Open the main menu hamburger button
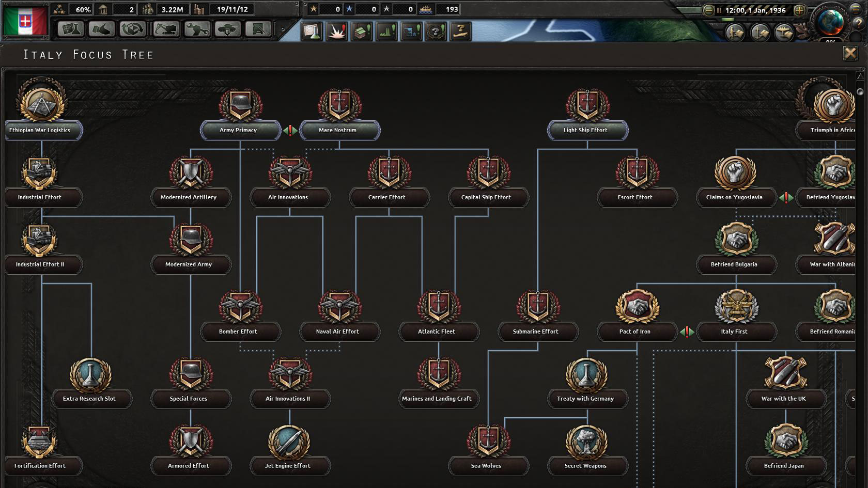 [x=856, y=8]
